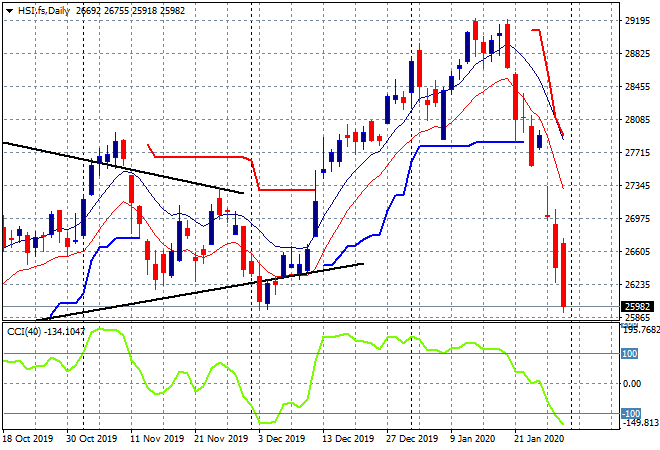Image resolution: width=660 pixels, height=450 pixels.
Task: Click the price axis label 26235
Action: pos(637,285)
